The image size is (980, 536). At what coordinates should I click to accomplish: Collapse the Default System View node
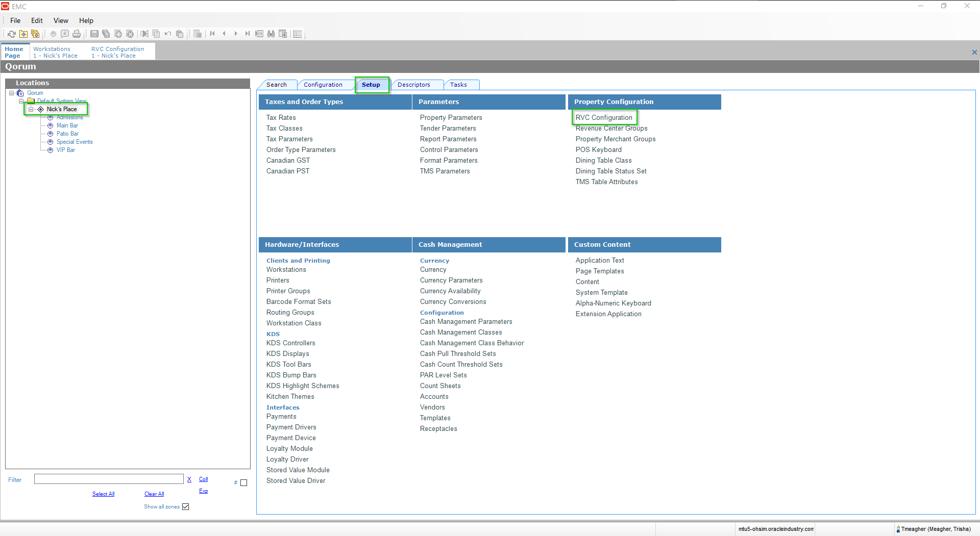pyautogui.click(x=21, y=101)
